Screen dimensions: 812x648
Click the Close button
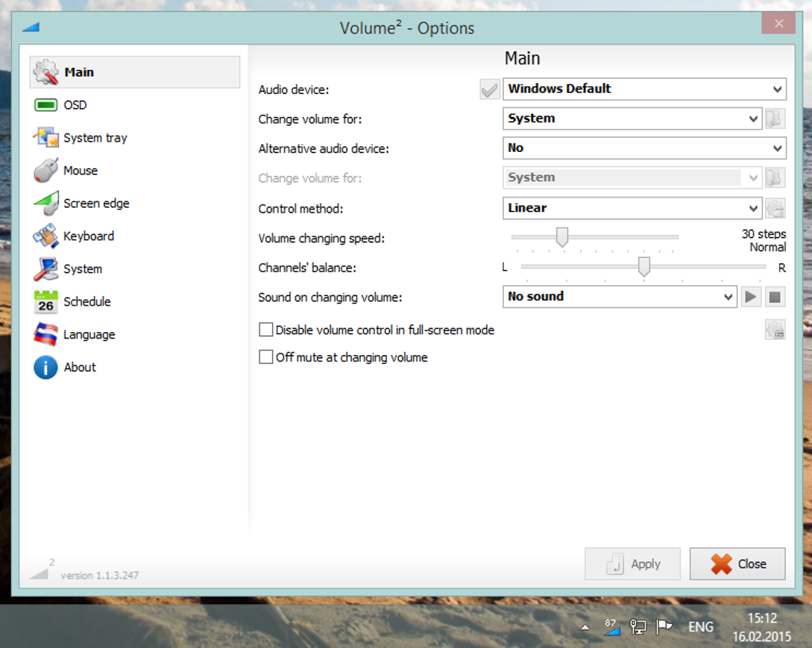(x=737, y=564)
